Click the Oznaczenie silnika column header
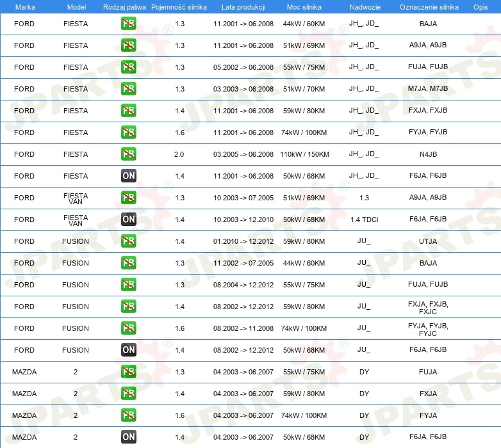501x448 pixels. pyautogui.click(x=429, y=7)
